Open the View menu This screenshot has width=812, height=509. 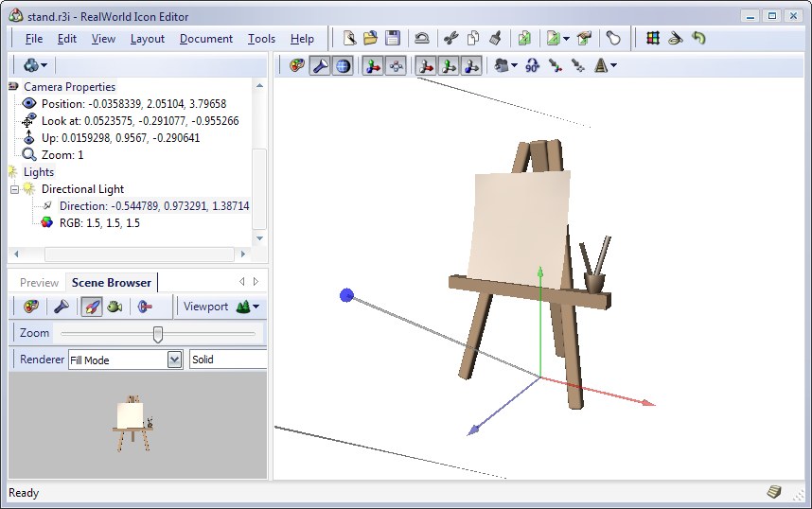(103, 39)
